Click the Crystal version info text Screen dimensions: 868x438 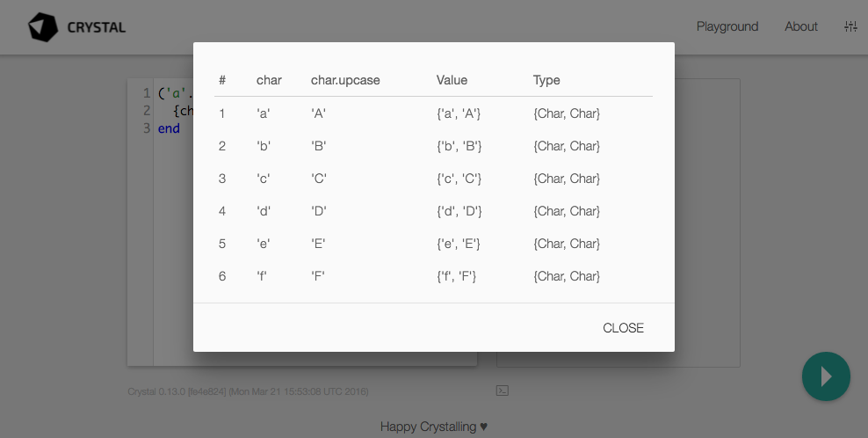[248, 391]
